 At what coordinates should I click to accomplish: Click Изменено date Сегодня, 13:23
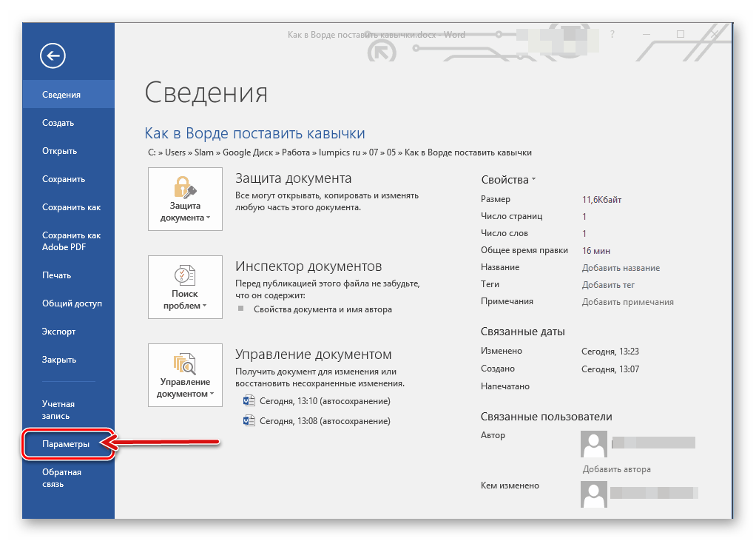tap(610, 352)
